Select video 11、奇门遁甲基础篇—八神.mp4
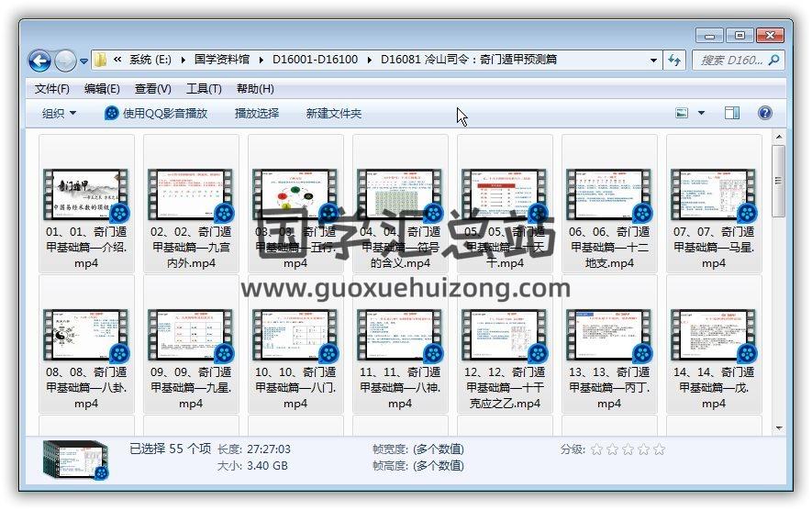 tap(400, 344)
